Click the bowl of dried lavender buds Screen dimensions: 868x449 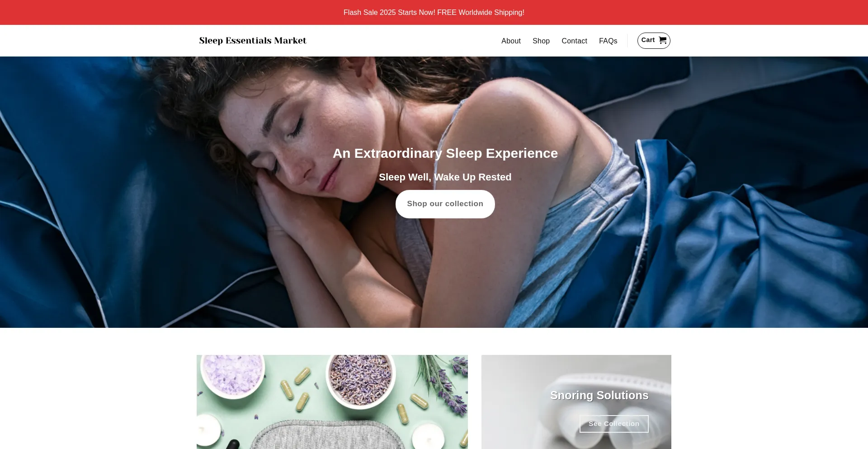(360, 378)
